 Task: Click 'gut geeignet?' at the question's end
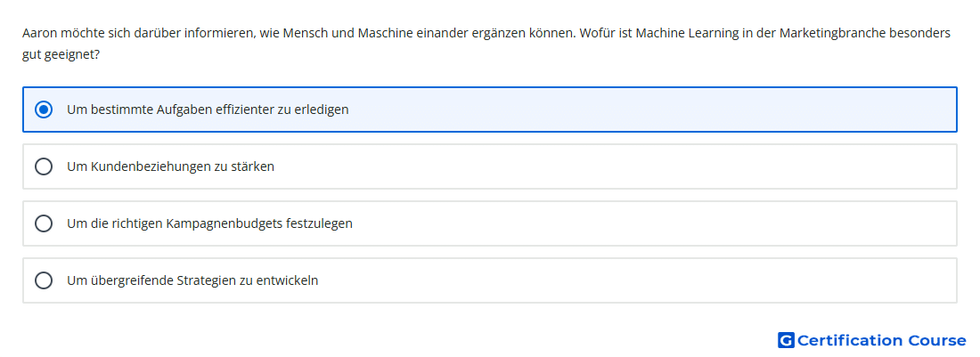[61, 55]
